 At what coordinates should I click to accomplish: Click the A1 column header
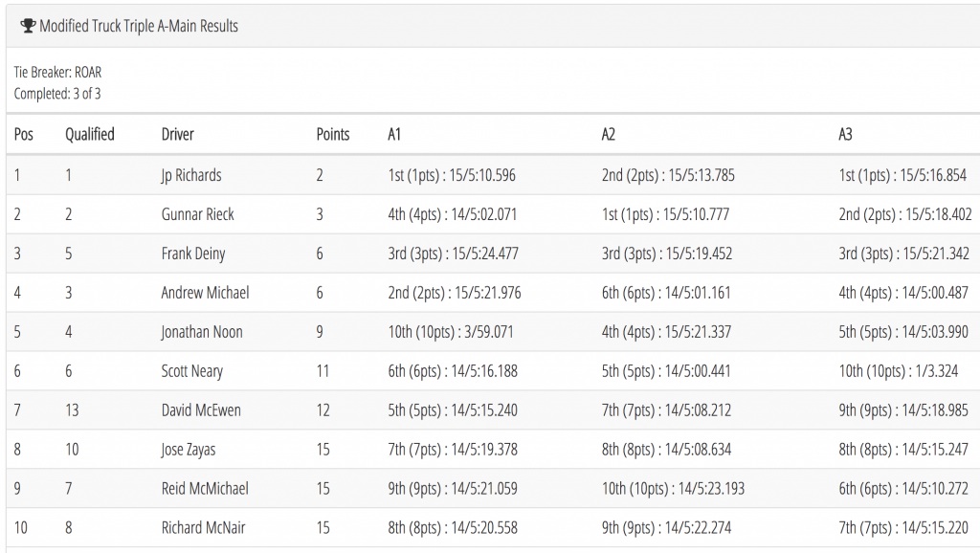click(x=394, y=134)
